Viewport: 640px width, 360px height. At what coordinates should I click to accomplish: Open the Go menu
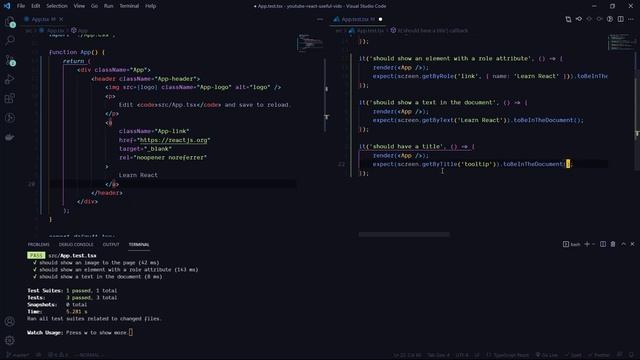click(x=94, y=6)
